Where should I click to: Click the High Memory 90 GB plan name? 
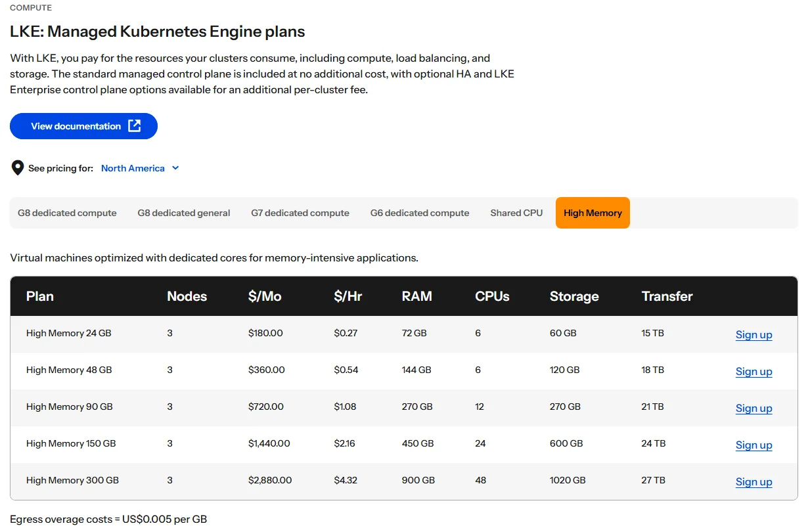pos(70,407)
